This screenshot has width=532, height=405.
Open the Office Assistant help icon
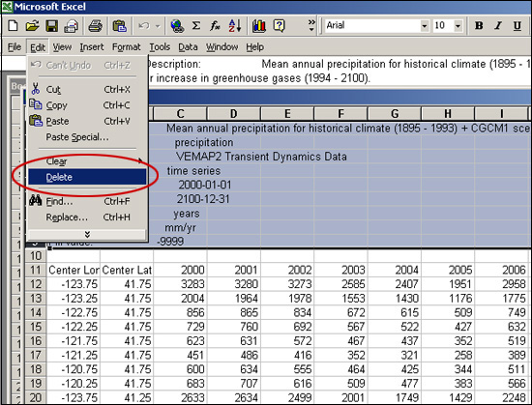coord(279,26)
